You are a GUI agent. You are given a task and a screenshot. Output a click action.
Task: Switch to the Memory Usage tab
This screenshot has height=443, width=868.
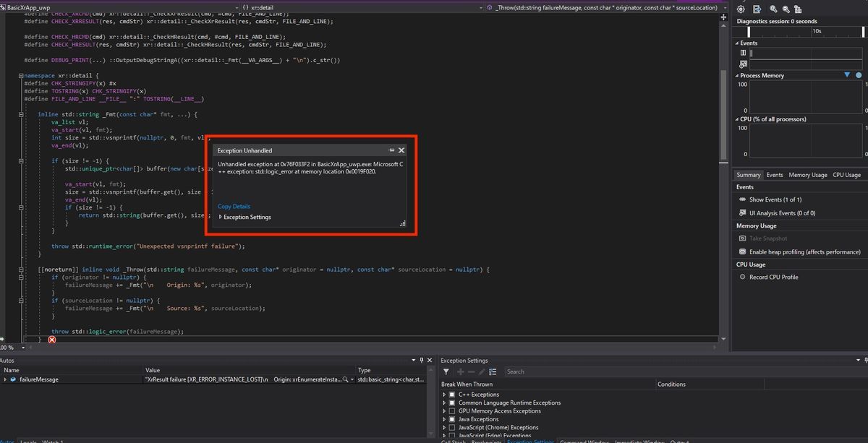point(807,174)
